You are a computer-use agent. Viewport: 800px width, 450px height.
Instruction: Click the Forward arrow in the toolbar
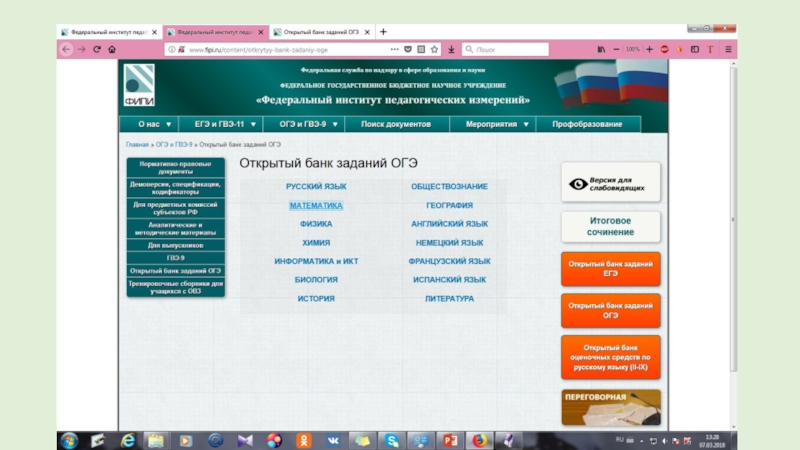(x=82, y=49)
